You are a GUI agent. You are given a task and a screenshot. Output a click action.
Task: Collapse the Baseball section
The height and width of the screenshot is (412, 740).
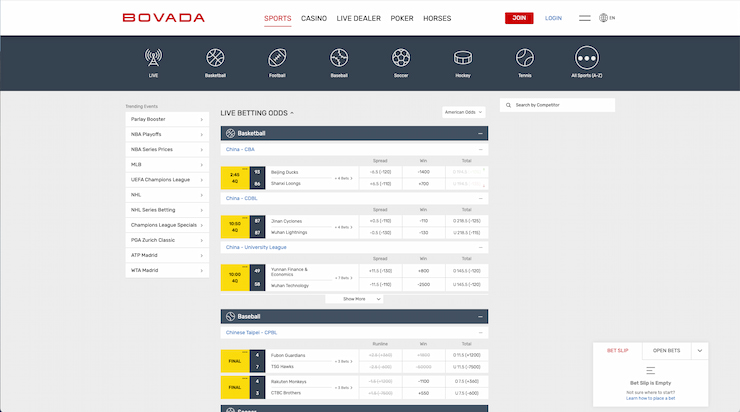480,317
